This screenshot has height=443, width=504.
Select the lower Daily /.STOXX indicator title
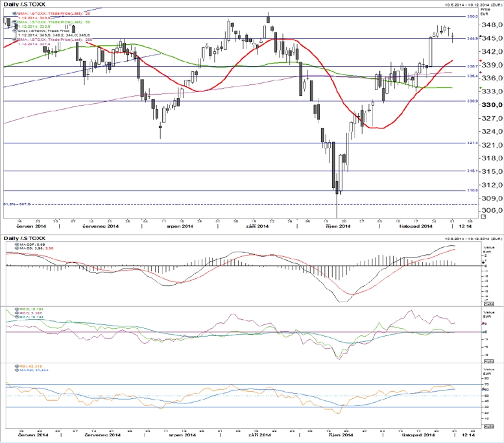coord(25,238)
